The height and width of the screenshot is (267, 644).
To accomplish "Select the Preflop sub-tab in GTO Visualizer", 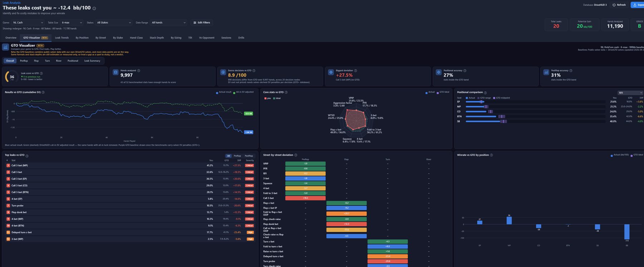I will coord(24,61).
